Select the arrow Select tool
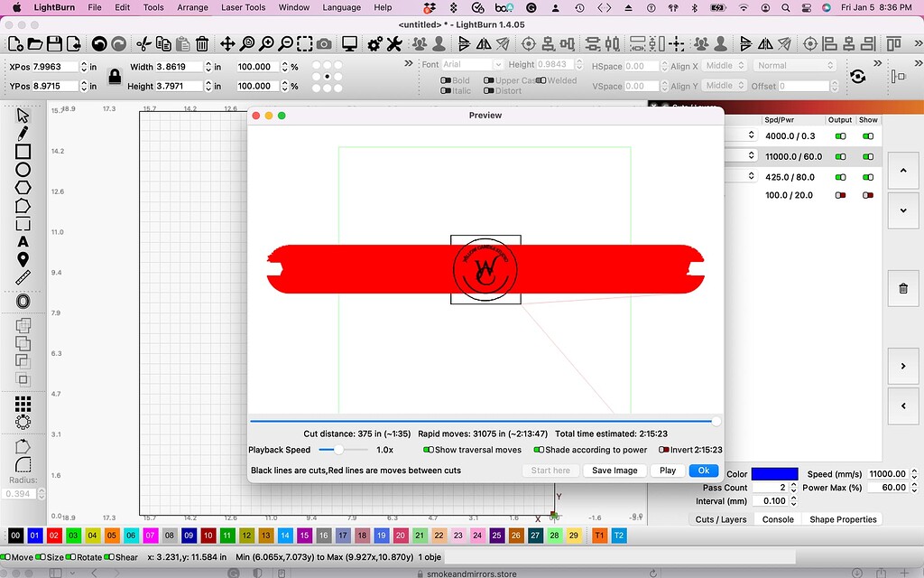The height and width of the screenshot is (578, 924). [x=23, y=115]
